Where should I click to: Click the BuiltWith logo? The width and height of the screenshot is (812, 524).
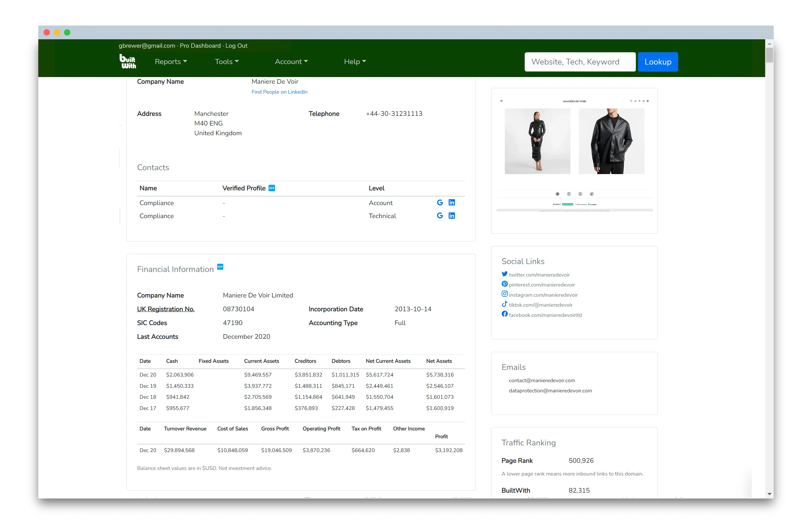[x=128, y=61]
